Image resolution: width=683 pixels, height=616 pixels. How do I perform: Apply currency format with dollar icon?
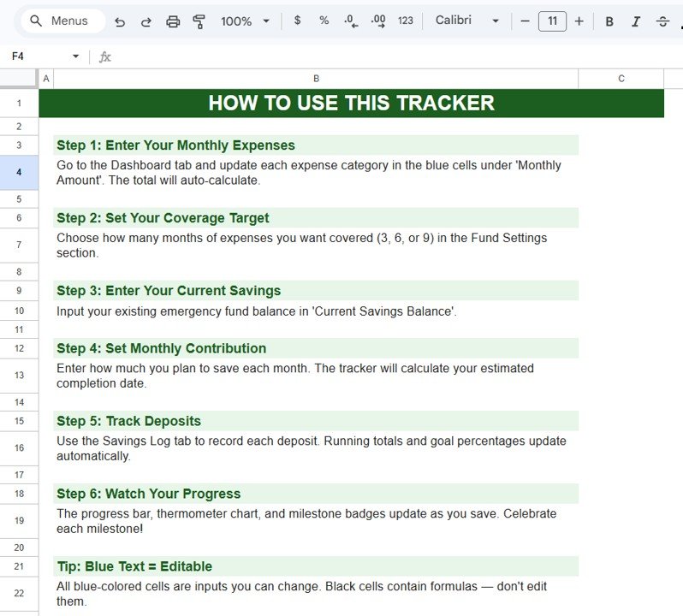point(297,21)
